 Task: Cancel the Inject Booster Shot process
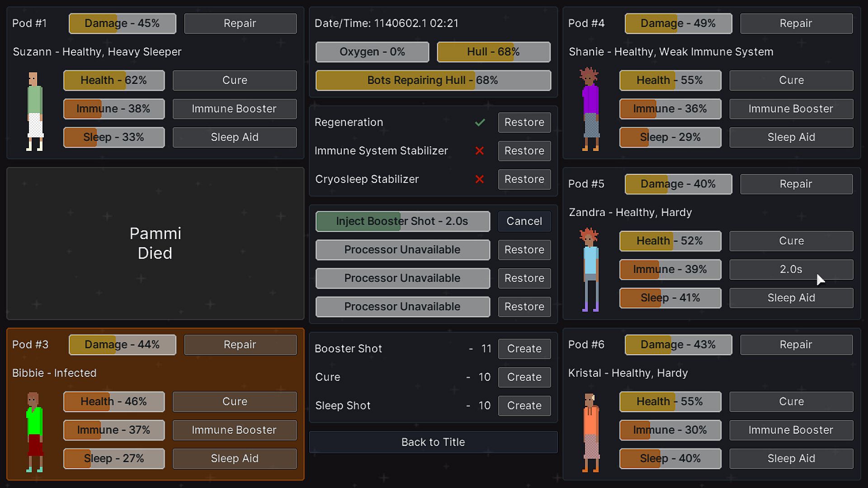(x=524, y=221)
